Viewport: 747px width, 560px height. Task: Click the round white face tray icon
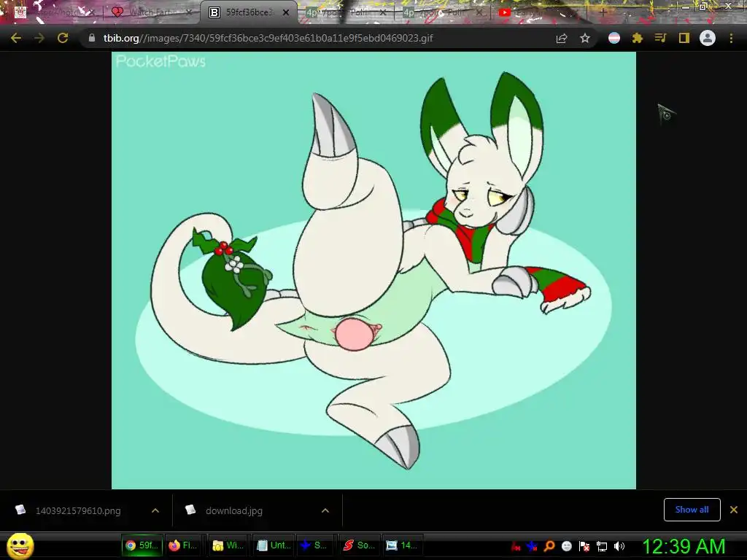(566, 546)
